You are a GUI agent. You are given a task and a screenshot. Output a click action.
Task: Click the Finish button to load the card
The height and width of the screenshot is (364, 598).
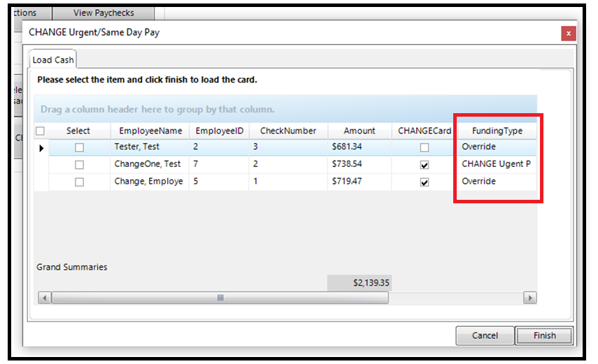click(544, 335)
